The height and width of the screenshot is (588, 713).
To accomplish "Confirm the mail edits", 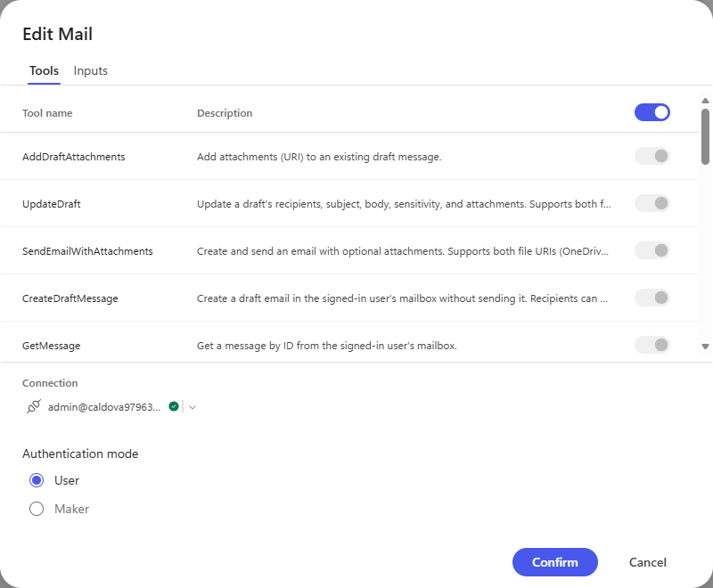I will [x=554, y=562].
